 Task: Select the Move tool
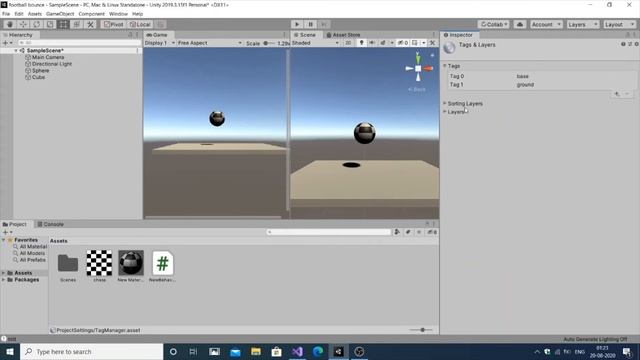[23, 24]
